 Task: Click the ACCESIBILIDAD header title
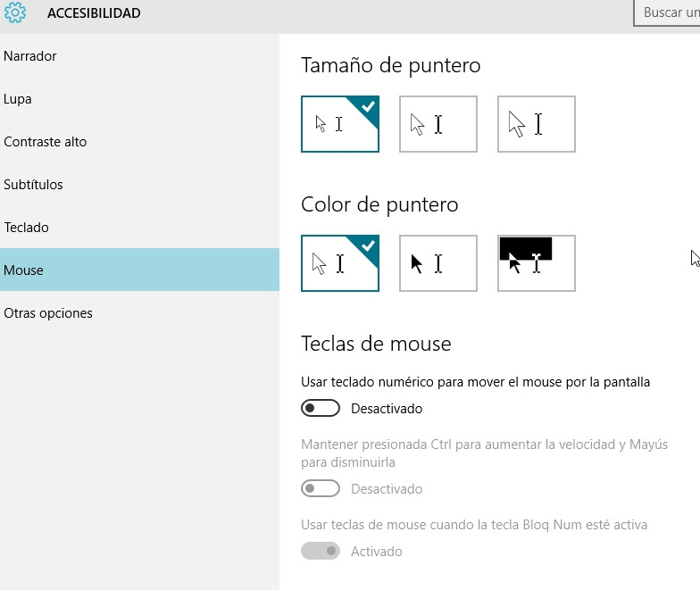[x=94, y=13]
